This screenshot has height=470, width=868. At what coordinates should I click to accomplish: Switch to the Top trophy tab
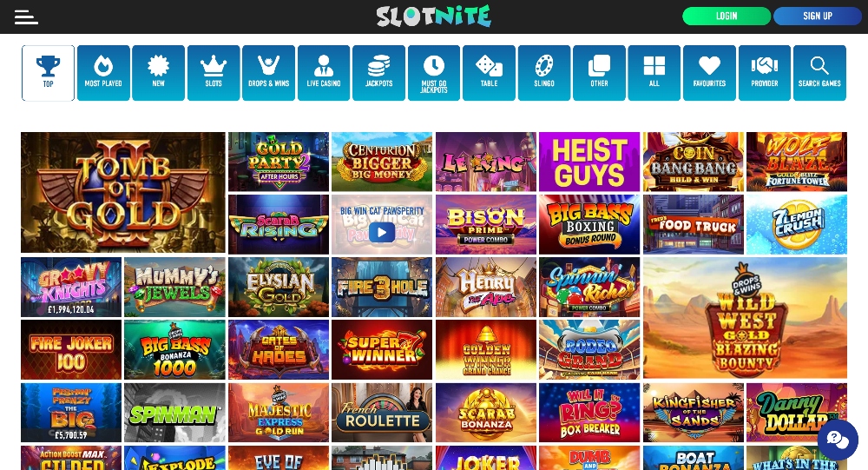click(48, 73)
